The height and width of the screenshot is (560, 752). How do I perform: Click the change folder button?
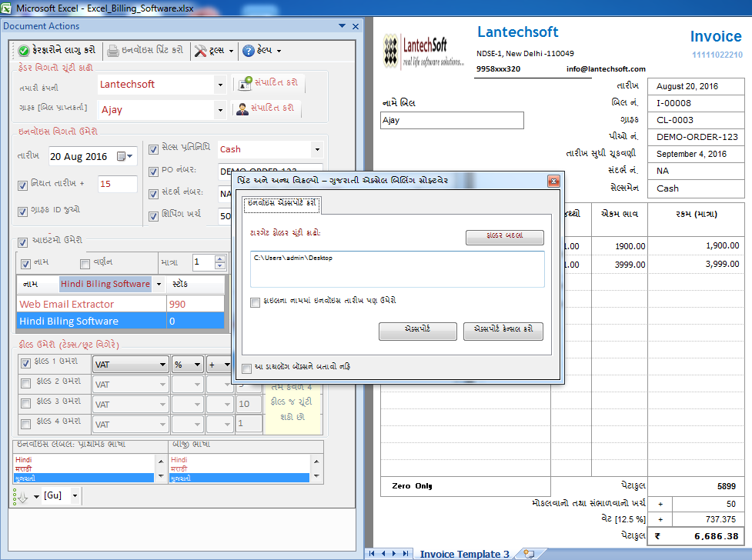coord(504,237)
